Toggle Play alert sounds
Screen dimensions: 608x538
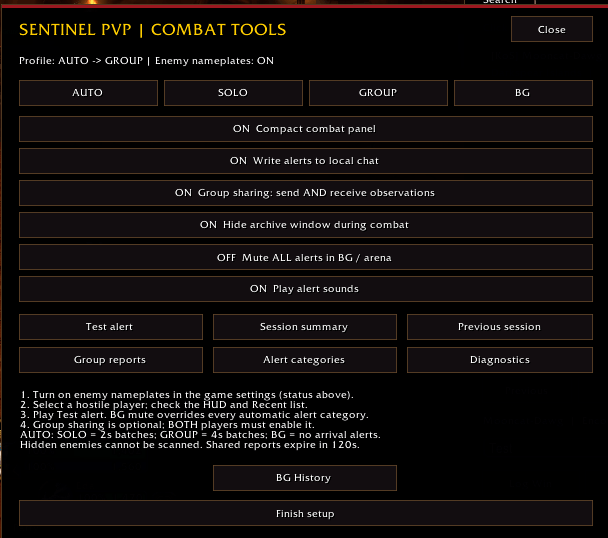(306, 289)
